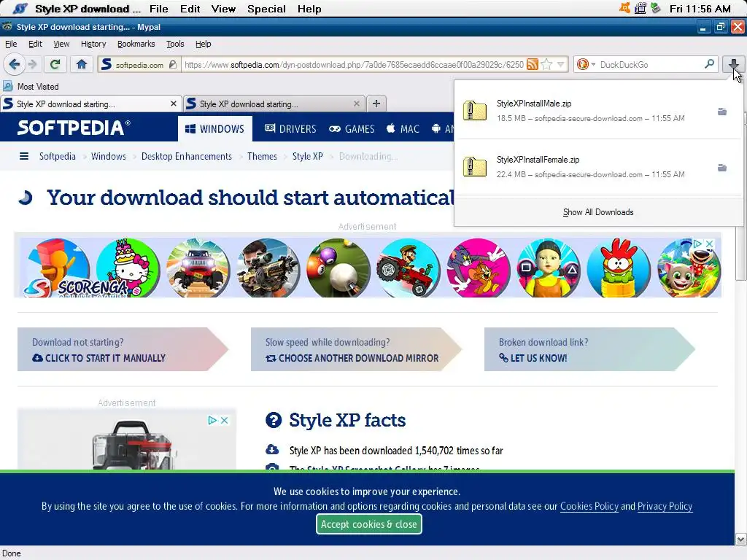Click the Themes breadcrumb link
This screenshot has width=747, height=560.
point(262,156)
